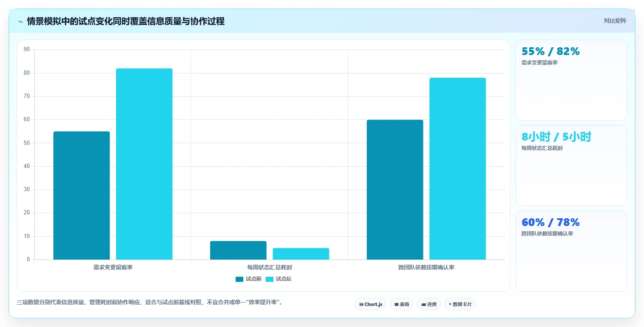This screenshot has width=644, height=327.
Task: Click 每周状态汇总耗时 caption in second card
Action: point(542,148)
